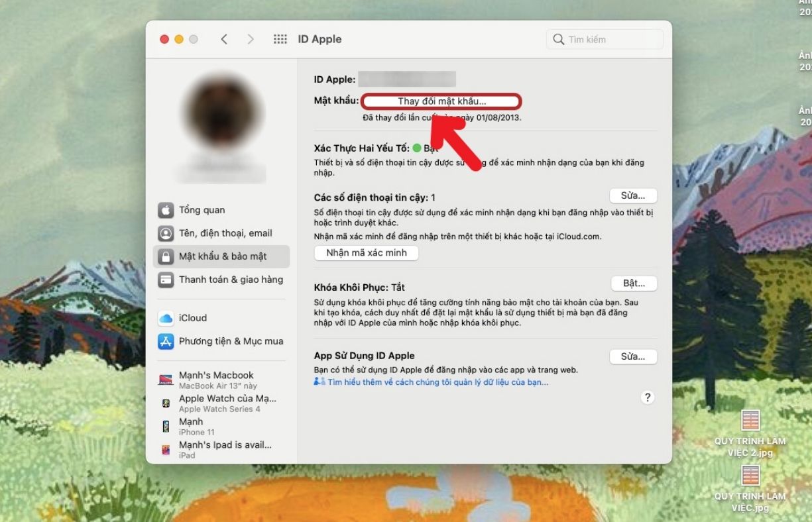The width and height of the screenshot is (812, 522).
Task: Select Mạnh's Ipad in device list
Action: tap(221, 450)
